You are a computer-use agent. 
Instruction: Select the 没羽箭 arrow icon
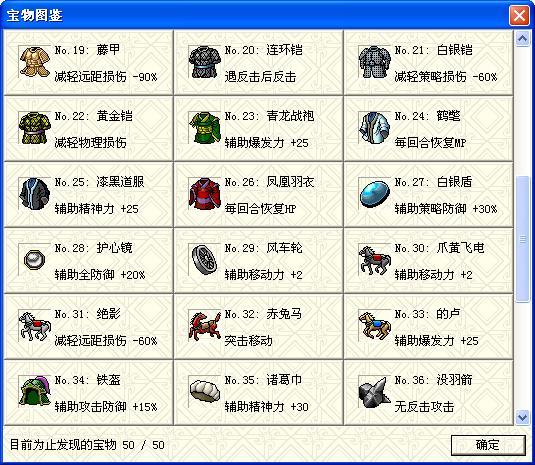click(375, 392)
